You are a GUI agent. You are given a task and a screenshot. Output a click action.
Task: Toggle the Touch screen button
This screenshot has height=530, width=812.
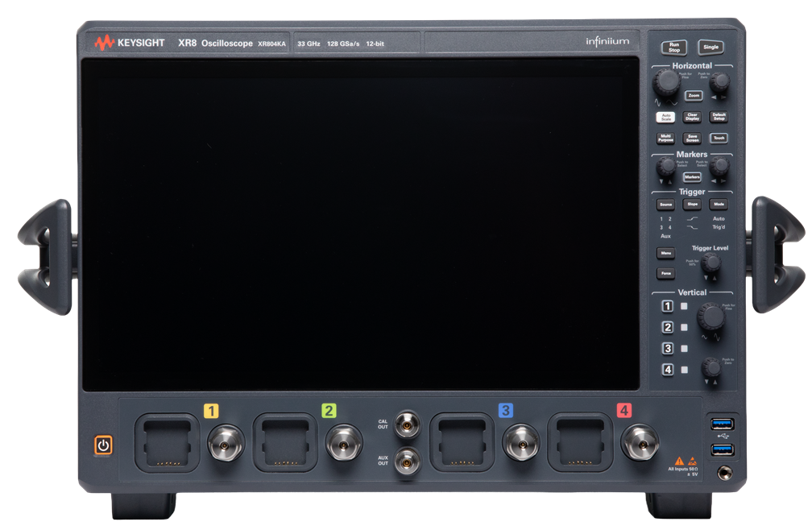click(x=719, y=138)
